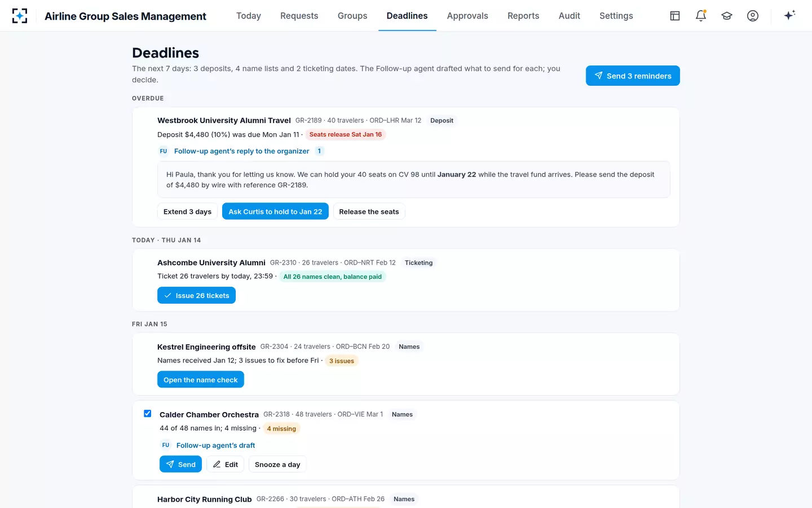This screenshot has width=812, height=508.
Task: Switch to the Audit tab
Action: pyautogui.click(x=570, y=16)
